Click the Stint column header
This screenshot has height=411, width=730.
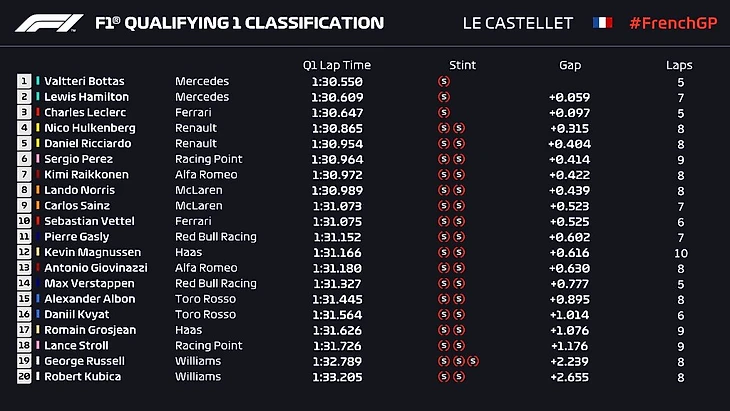pos(462,65)
